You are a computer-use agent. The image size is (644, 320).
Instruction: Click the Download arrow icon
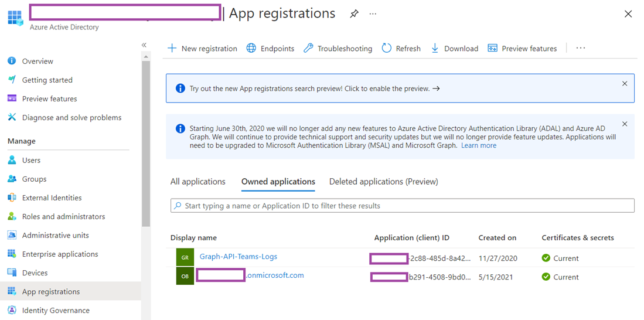pos(435,48)
